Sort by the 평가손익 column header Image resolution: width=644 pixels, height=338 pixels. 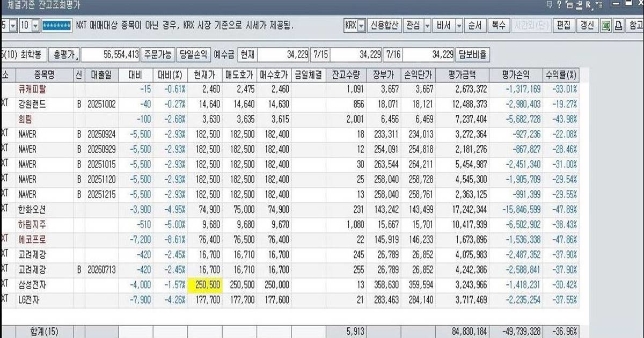(516, 75)
